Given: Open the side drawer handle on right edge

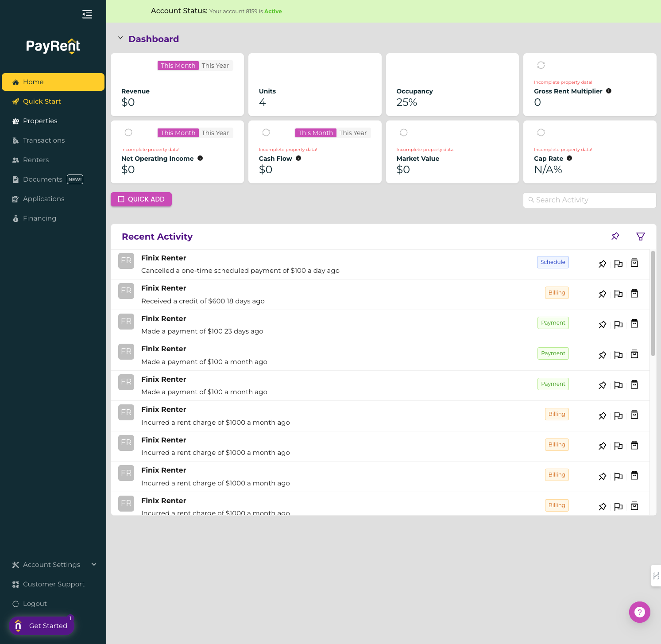Looking at the screenshot, I should pos(656,576).
